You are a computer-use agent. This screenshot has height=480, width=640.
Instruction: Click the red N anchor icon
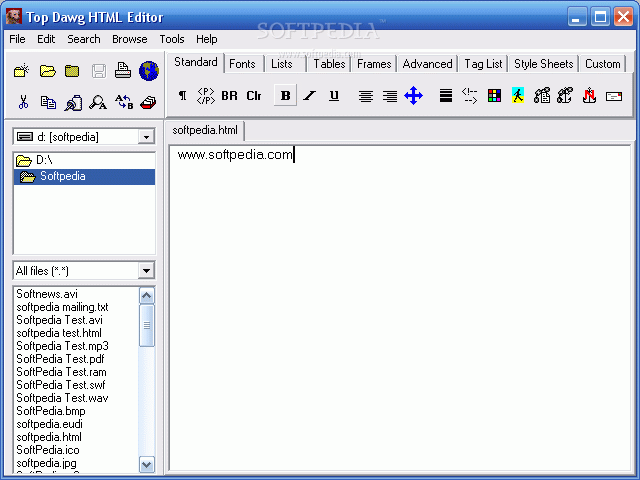pyautogui.click(x=589, y=96)
